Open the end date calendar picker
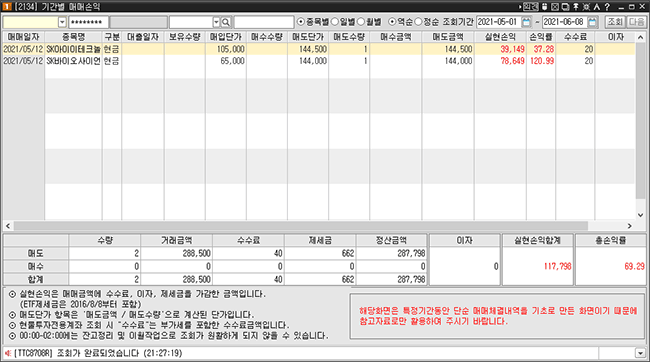The width and height of the screenshot is (650, 362). tap(592, 22)
